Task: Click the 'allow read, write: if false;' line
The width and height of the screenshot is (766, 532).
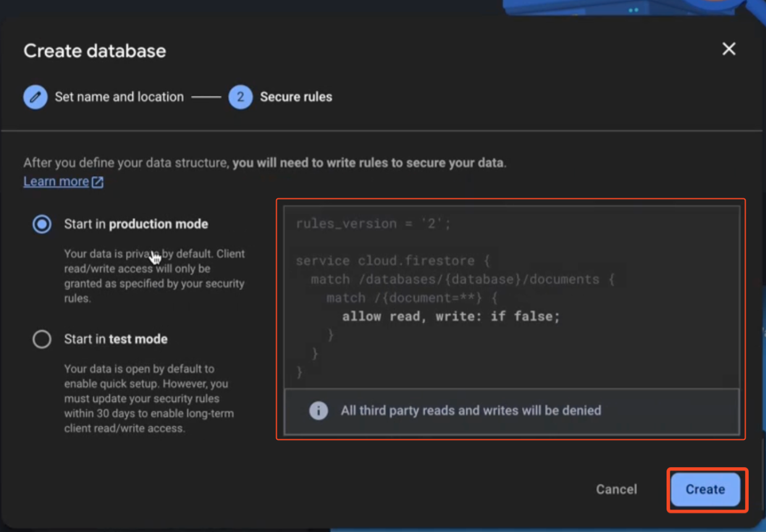Action: coord(451,316)
